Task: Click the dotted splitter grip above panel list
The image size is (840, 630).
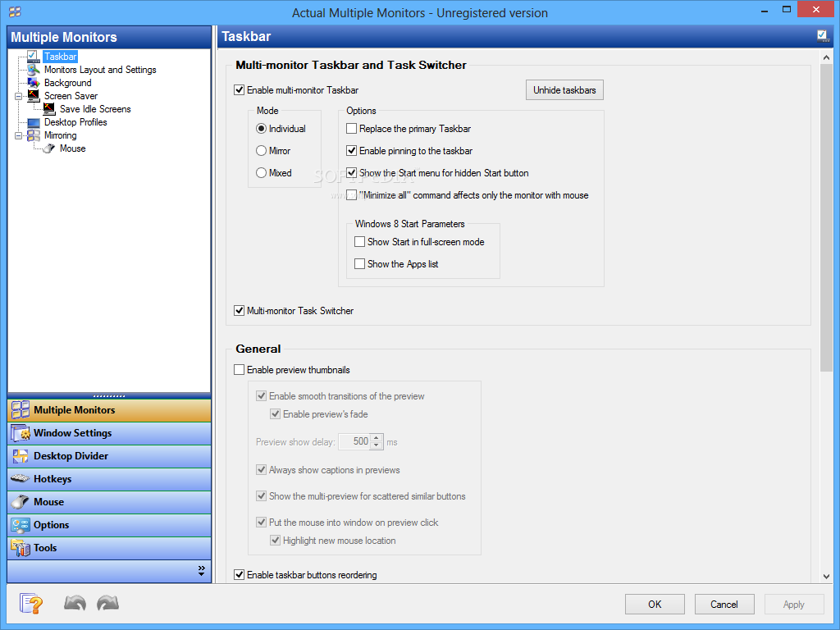Action: [109, 396]
